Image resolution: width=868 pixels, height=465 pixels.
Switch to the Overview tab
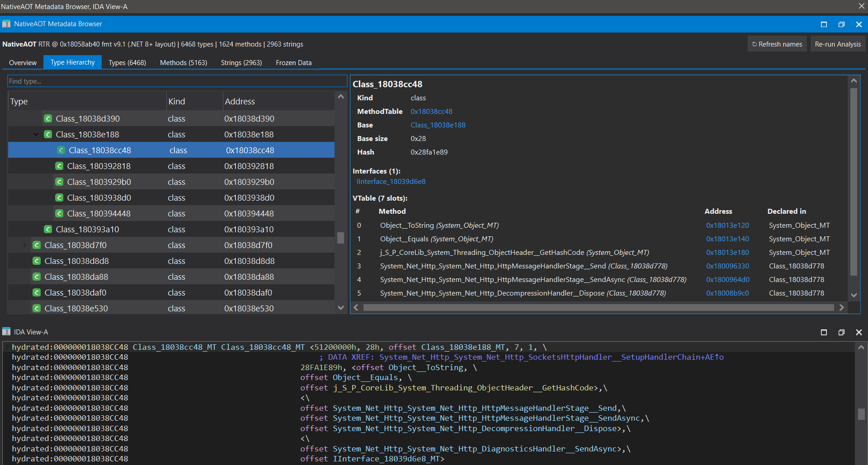tap(23, 63)
